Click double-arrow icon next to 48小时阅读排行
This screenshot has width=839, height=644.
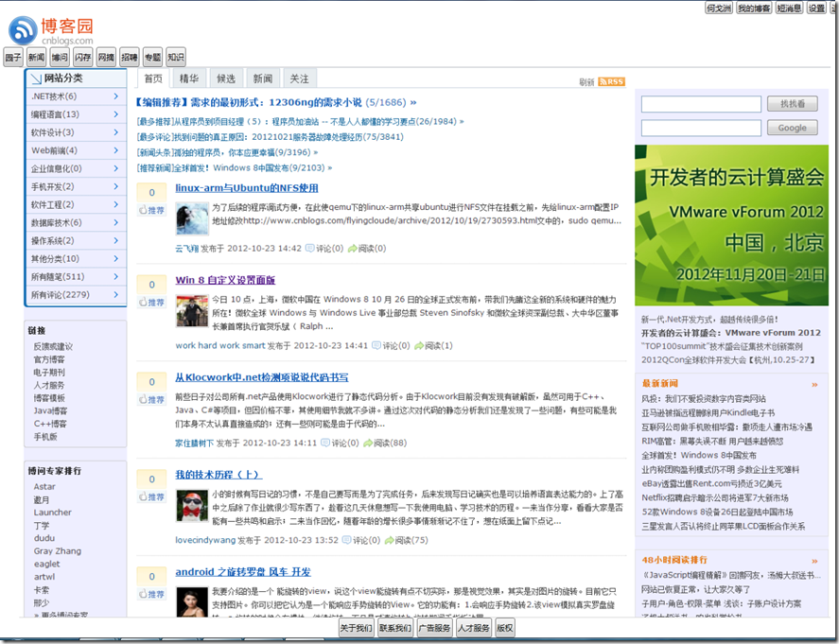pyautogui.click(x=814, y=561)
